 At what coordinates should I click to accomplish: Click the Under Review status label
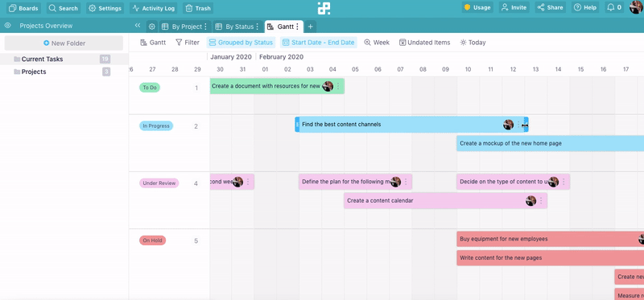(x=159, y=183)
